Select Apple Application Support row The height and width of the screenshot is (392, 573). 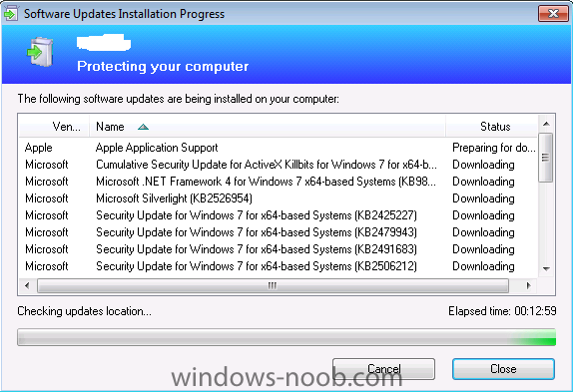tap(279, 148)
